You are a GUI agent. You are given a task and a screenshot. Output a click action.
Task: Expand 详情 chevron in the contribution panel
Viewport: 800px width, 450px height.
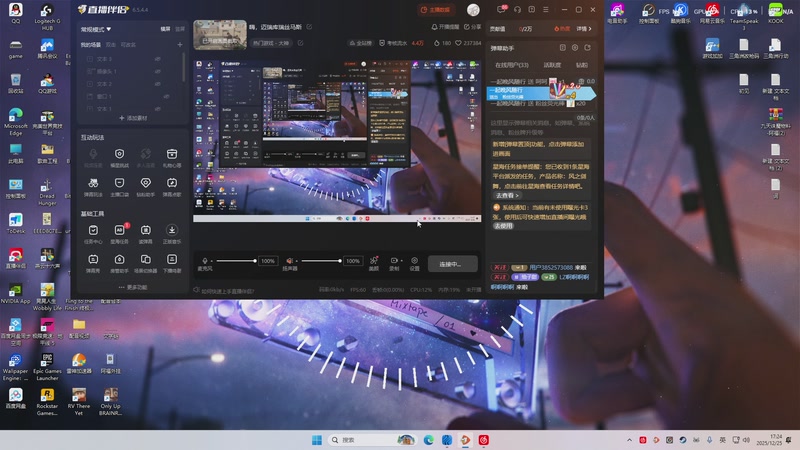[x=584, y=29]
